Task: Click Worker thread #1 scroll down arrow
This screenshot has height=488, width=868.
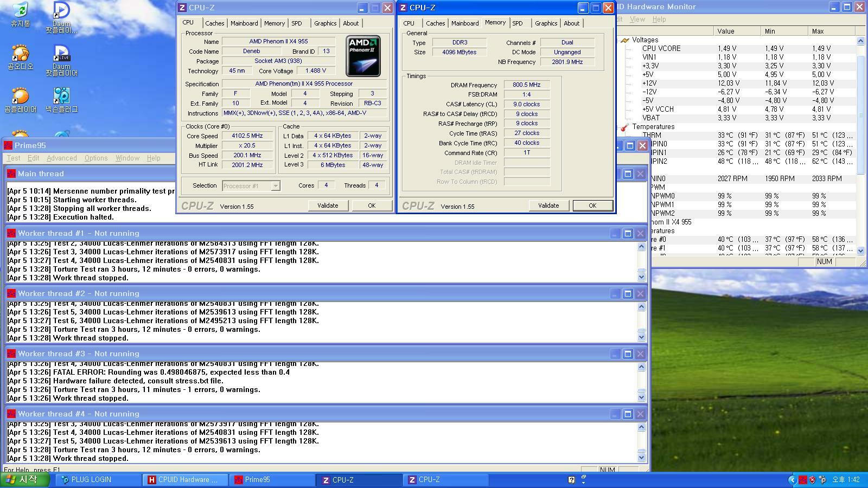Action: 641,277
